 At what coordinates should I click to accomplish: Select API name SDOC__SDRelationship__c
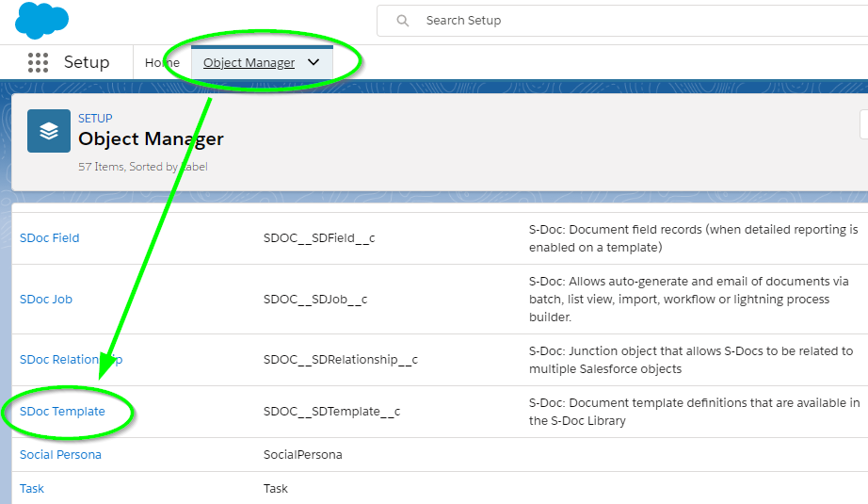341,360
